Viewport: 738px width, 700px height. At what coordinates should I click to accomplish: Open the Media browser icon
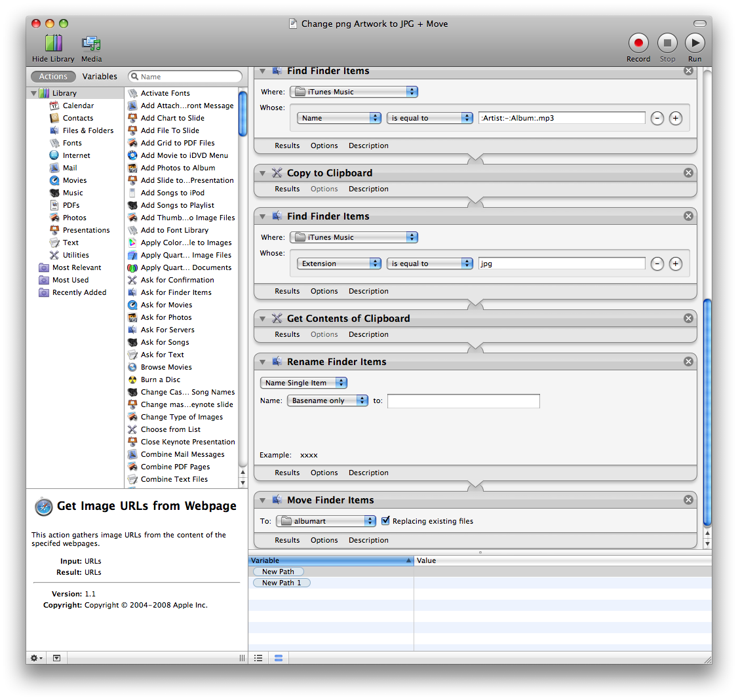[x=91, y=43]
